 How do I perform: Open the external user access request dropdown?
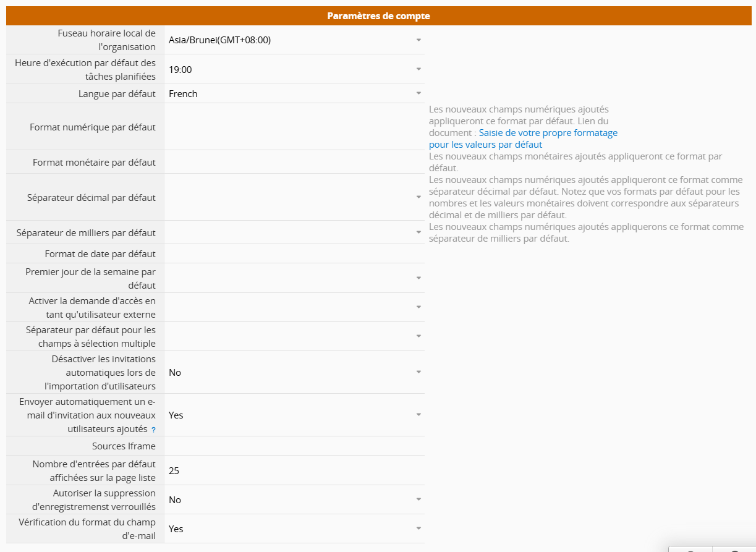point(294,307)
